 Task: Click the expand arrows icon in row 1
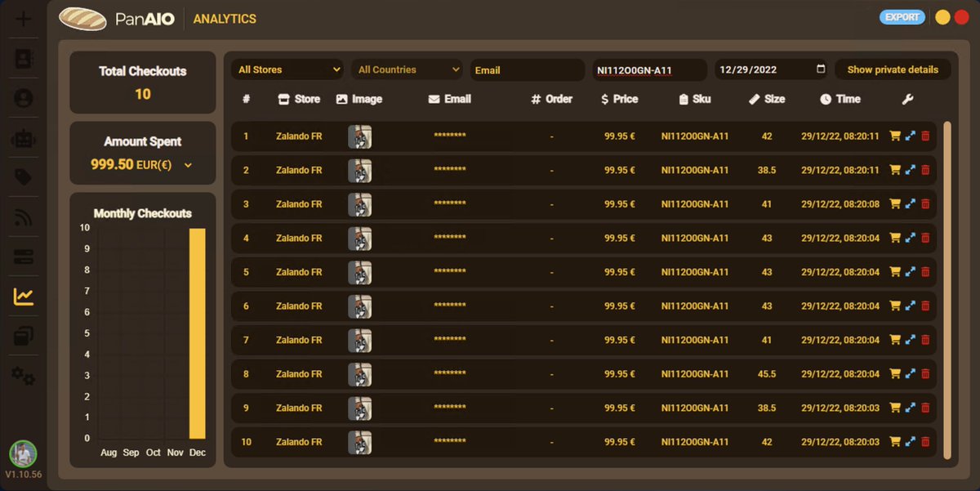911,136
